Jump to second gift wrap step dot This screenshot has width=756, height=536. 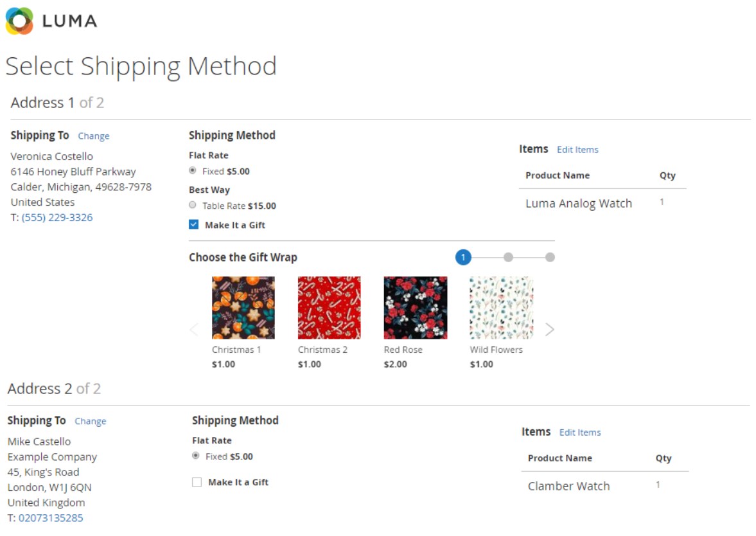point(508,257)
